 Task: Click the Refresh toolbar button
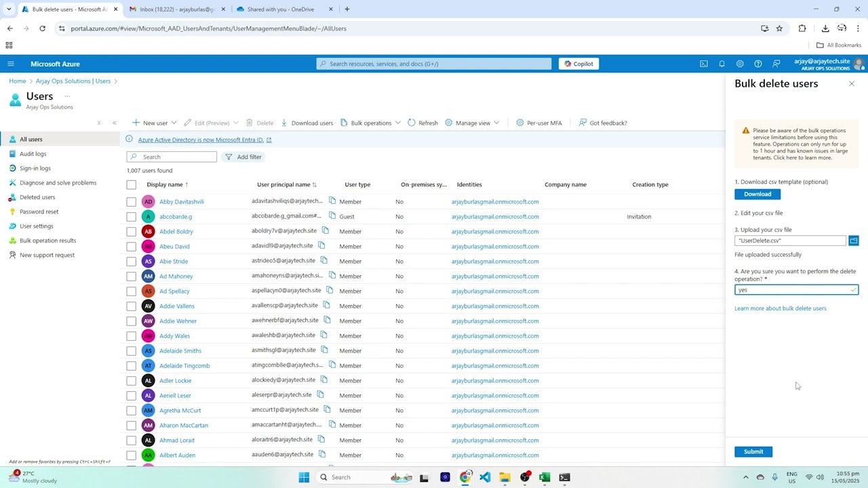(422, 123)
